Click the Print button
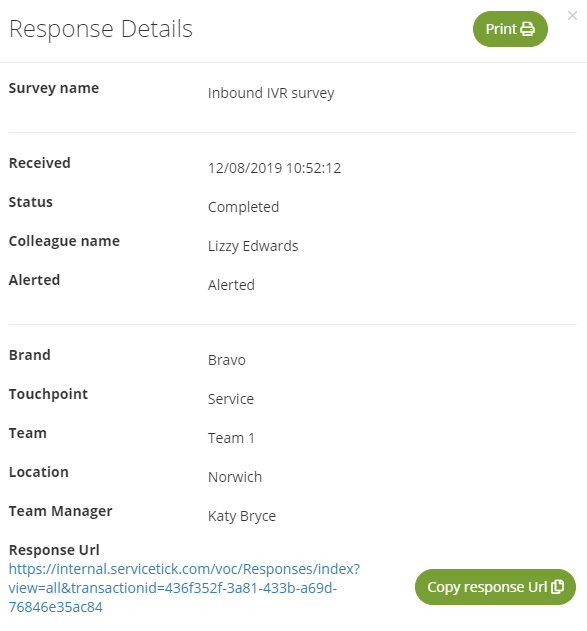Viewport: 587px width, 631px height. 510,29
